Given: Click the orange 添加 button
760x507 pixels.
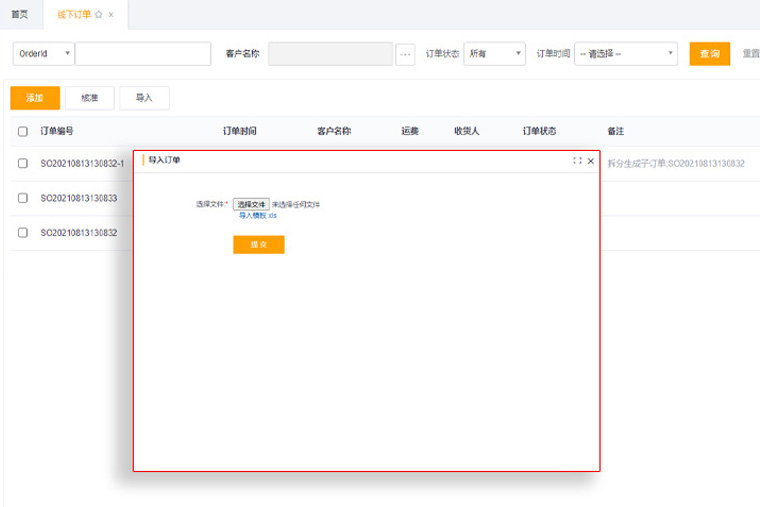Looking at the screenshot, I should point(35,98).
